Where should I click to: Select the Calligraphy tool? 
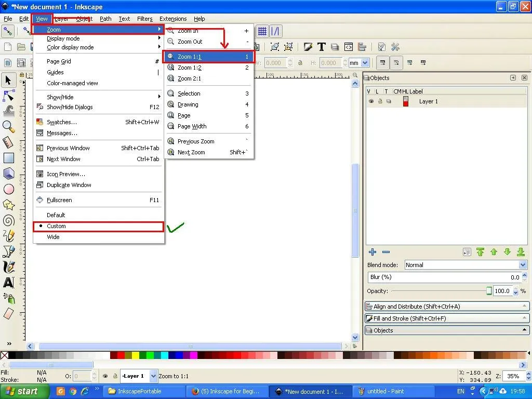tap(8, 267)
